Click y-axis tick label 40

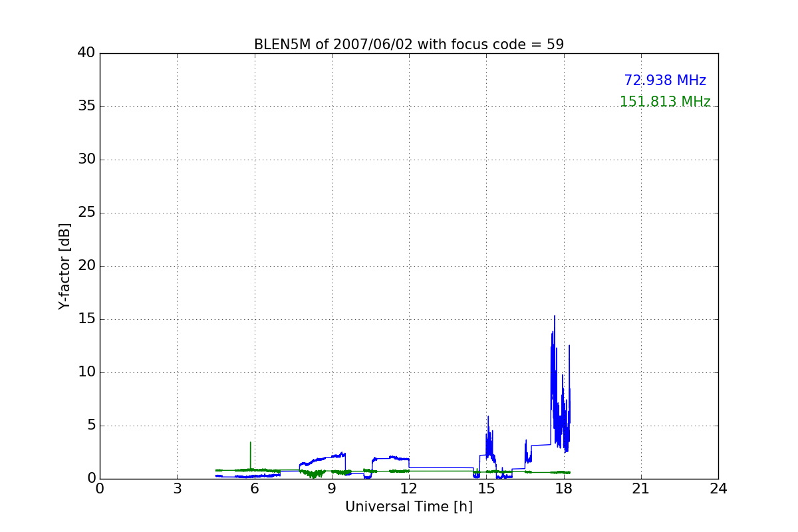(x=86, y=53)
